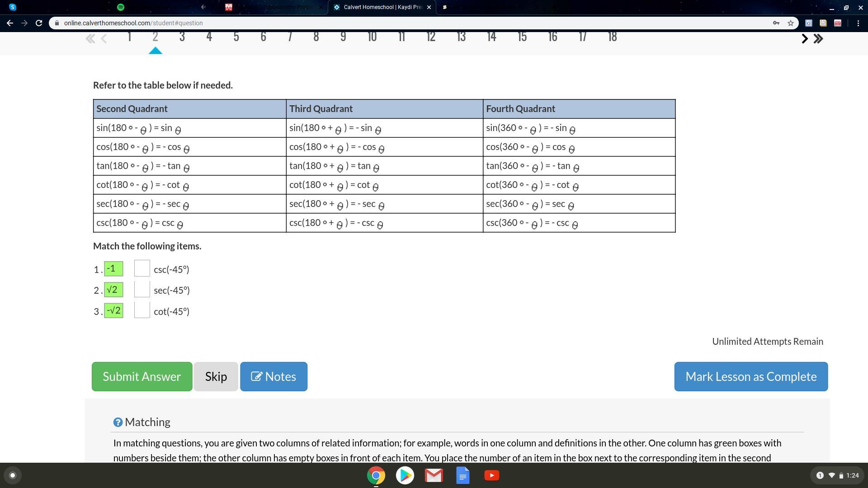The height and width of the screenshot is (488, 868).
Task: Go to question number 10
Action: pos(372,37)
